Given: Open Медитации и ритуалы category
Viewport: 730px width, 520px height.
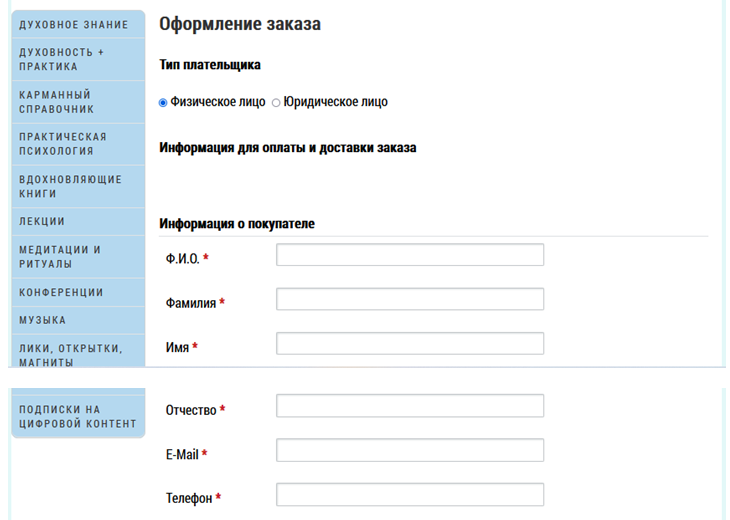Looking at the screenshot, I should coord(61,256).
